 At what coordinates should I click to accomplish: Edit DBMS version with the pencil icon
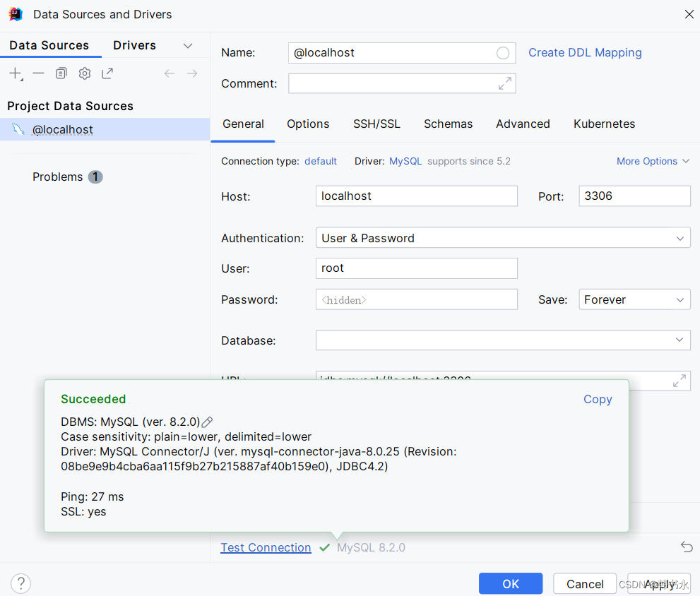(x=207, y=422)
